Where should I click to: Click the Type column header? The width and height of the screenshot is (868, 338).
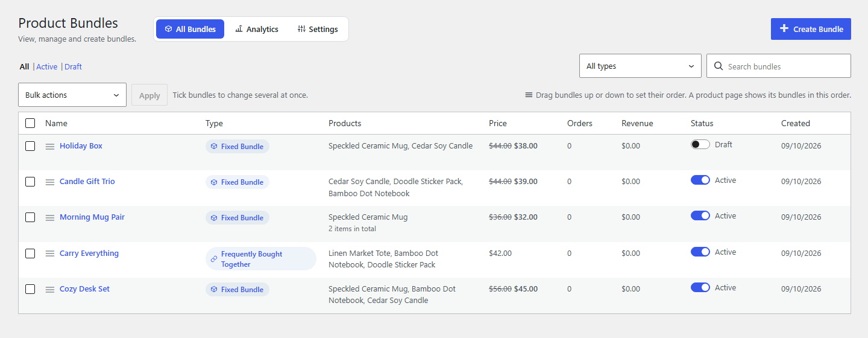tap(214, 123)
